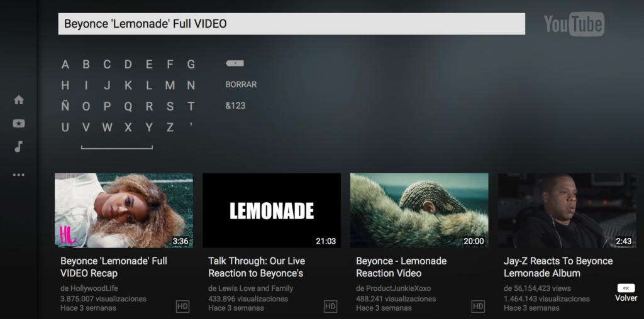
Task: Click channel name "de HollywoodLife"
Action: click(89, 288)
